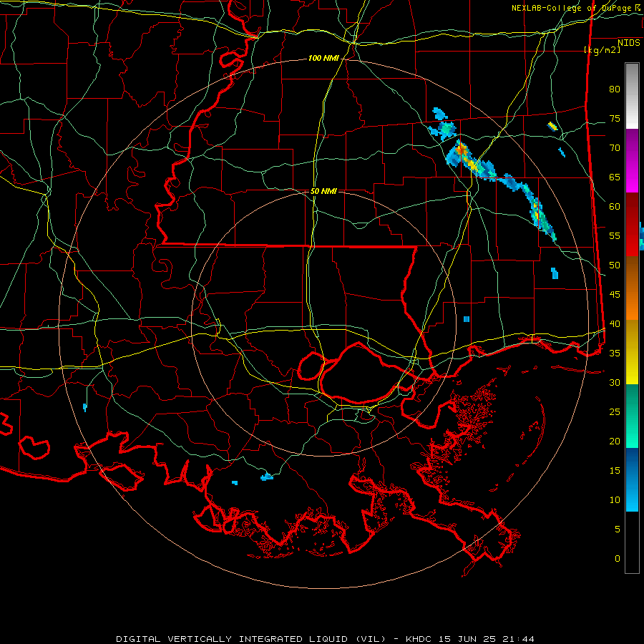Click the white-gray top segment of color scale

632,96
